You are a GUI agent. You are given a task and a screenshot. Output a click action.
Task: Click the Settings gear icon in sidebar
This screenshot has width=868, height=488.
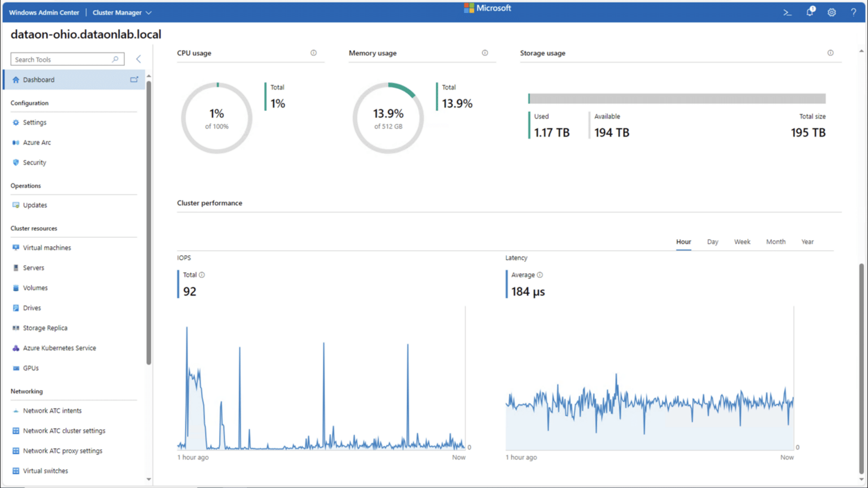pos(16,123)
